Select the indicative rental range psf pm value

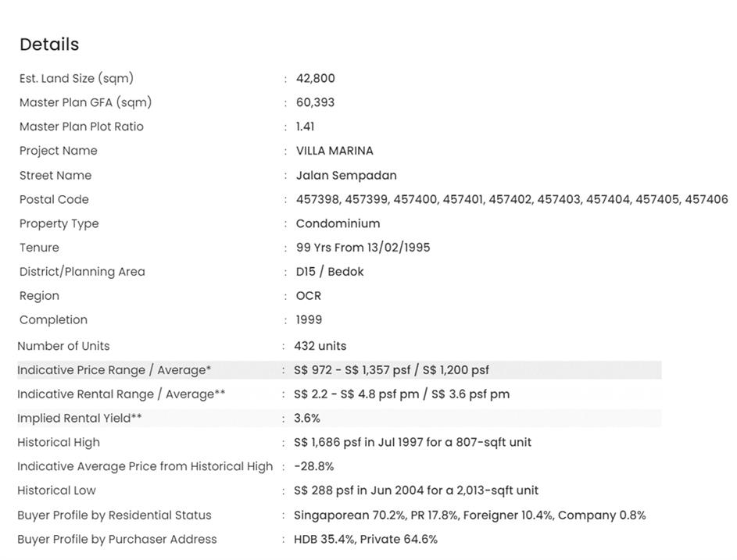(401, 394)
